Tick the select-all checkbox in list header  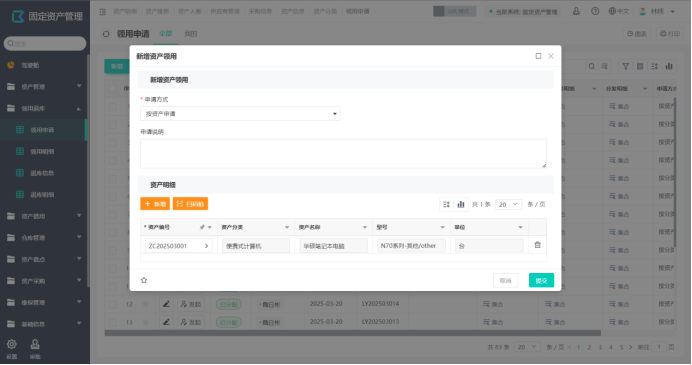click(113, 88)
